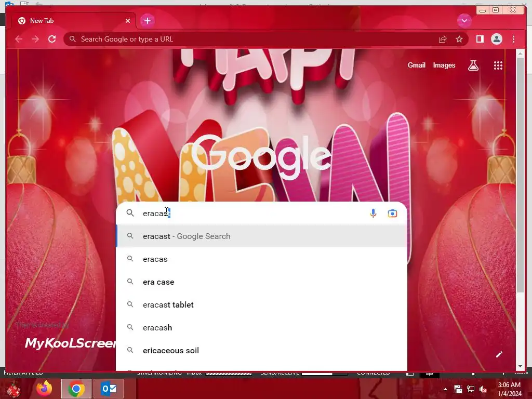
Task: Open a new tab with plus button
Action: pyautogui.click(x=147, y=21)
